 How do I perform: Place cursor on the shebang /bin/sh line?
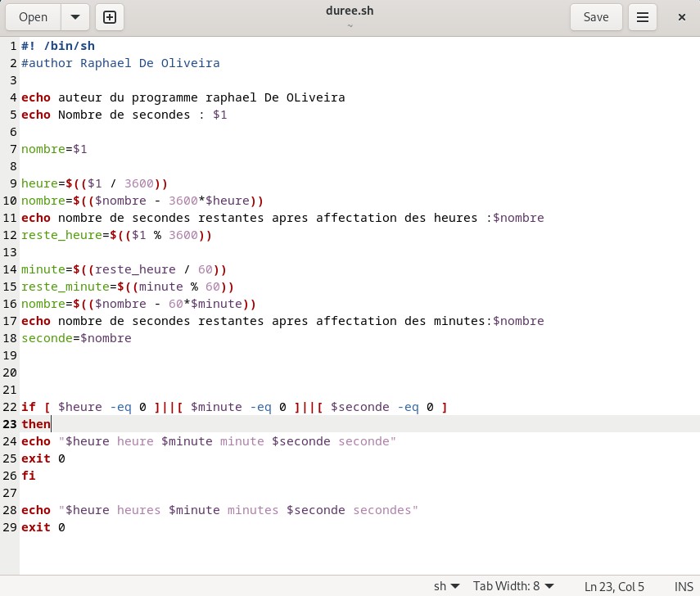61,46
